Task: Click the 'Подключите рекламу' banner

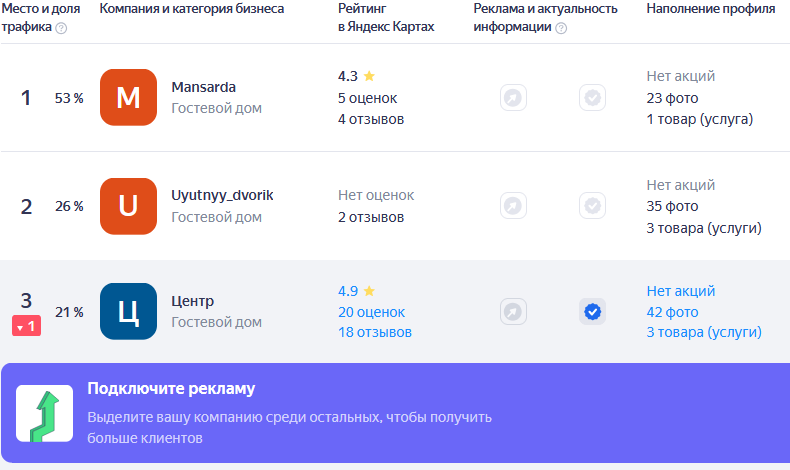Action: 396,413
